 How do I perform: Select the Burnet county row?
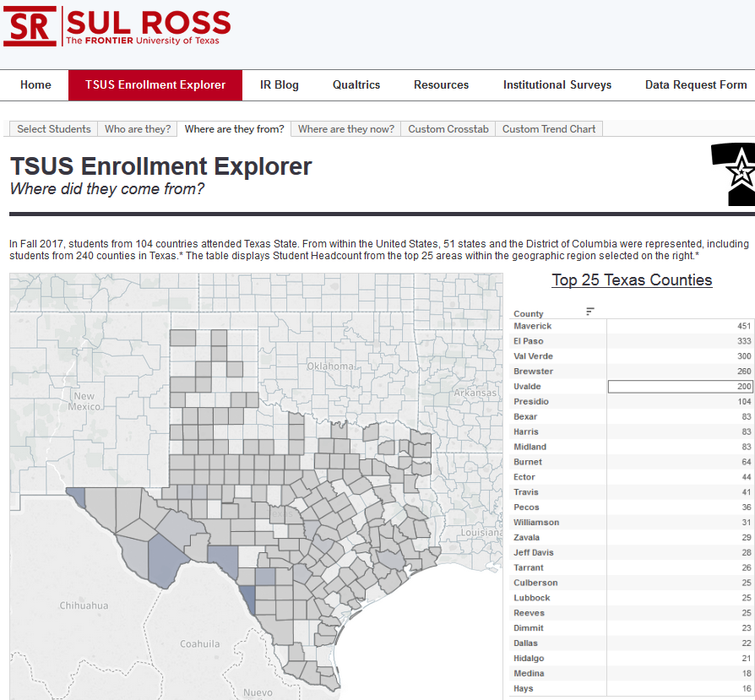[x=632, y=462]
